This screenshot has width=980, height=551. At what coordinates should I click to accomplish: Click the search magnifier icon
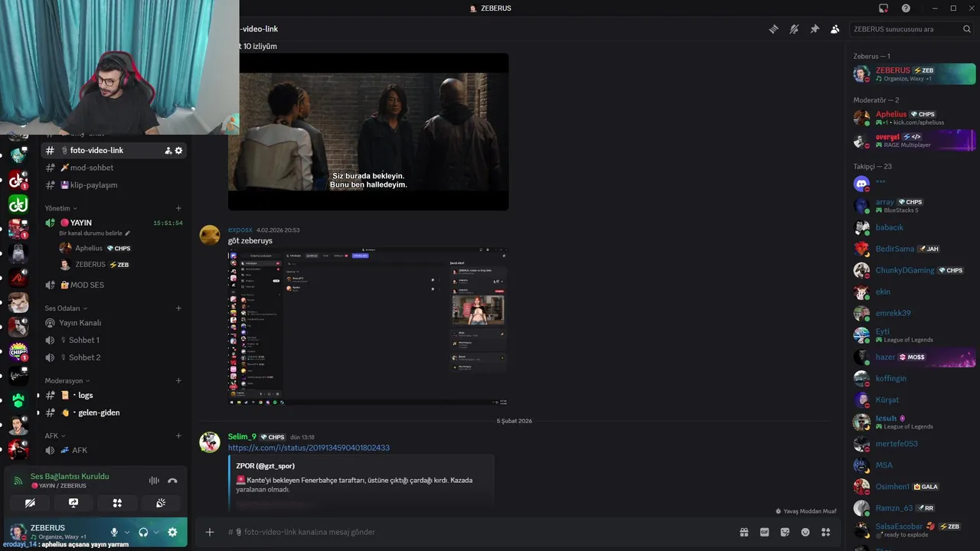click(967, 29)
